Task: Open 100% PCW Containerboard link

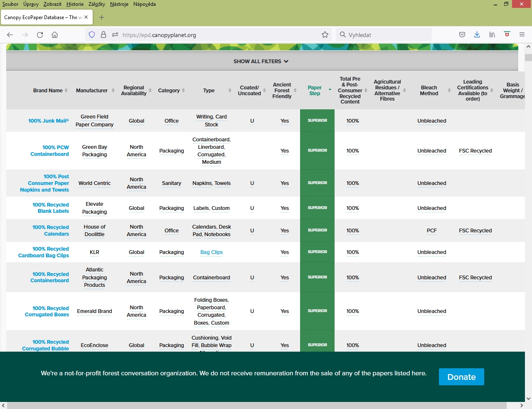Action: coord(49,151)
